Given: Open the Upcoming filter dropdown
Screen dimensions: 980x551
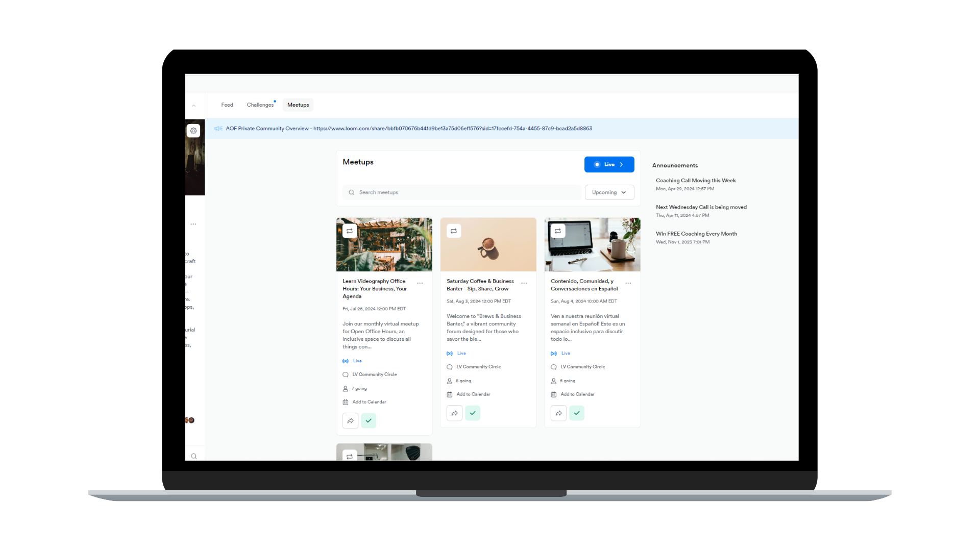Looking at the screenshot, I should click(x=609, y=192).
